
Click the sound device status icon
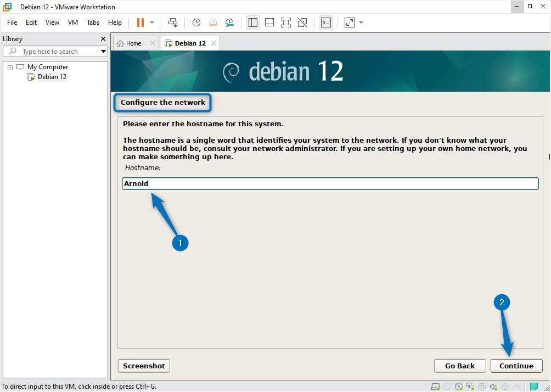pyautogui.click(x=493, y=387)
